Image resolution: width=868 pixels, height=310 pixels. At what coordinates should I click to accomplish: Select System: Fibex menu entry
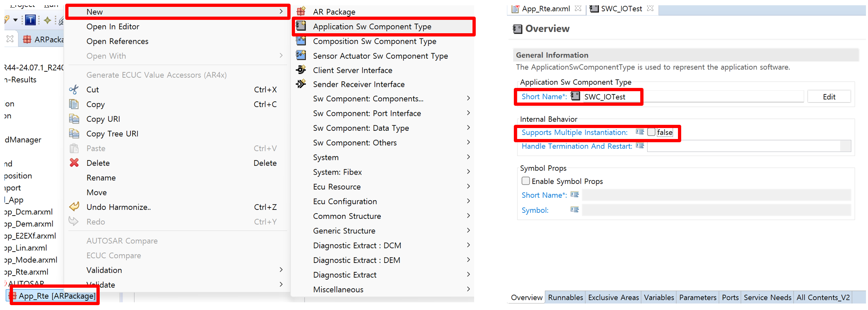click(337, 172)
